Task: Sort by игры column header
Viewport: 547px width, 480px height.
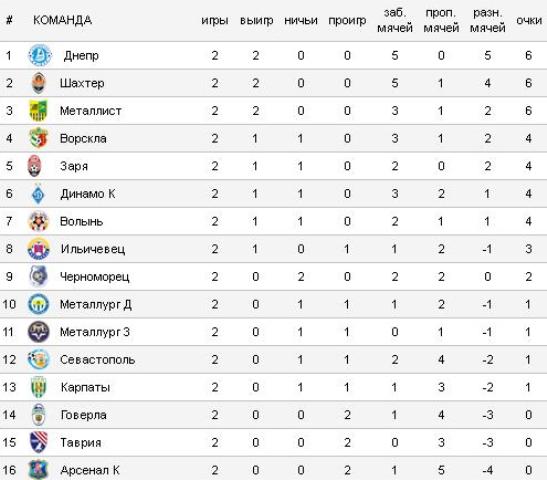Action: click(x=215, y=21)
